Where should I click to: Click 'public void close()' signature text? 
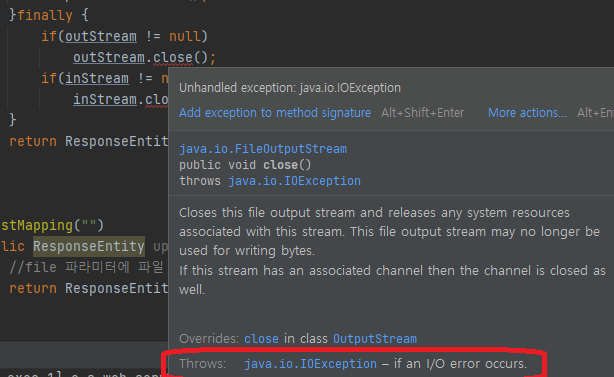(245, 165)
